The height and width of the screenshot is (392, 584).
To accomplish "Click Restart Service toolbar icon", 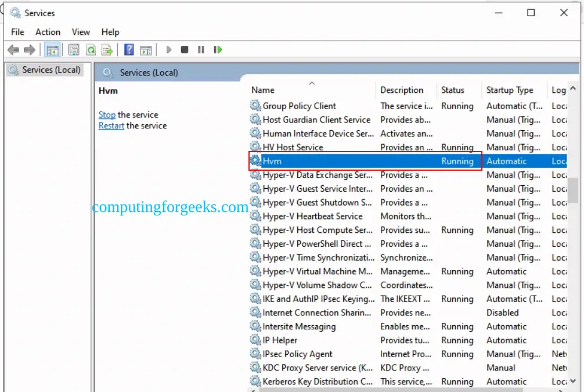I will point(218,49).
